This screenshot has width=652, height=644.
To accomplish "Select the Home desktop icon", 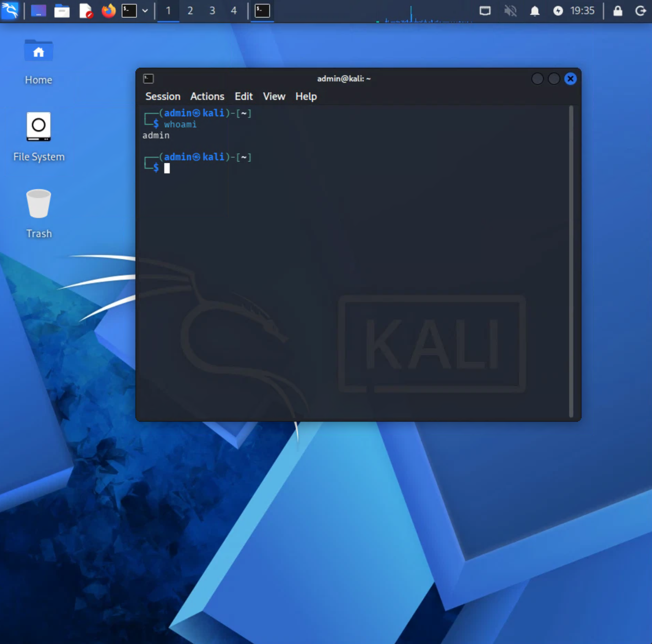I will click(x=38, y=62).
